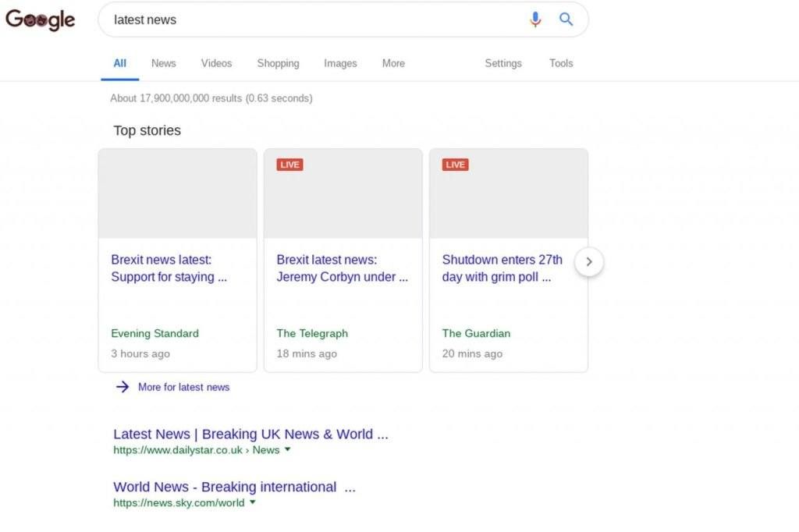Click inside the search input field
Screen dimensions: 799x532
coord(312,20)
